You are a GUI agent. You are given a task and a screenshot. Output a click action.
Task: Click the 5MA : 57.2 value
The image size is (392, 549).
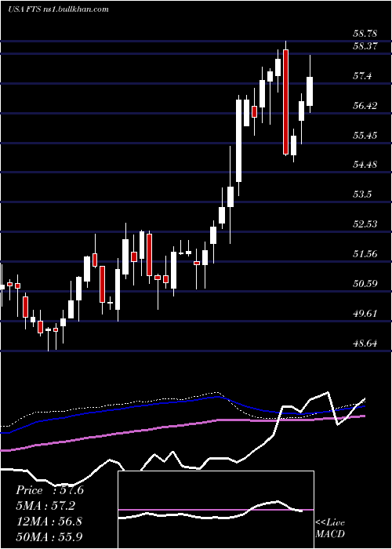(45, 506)
